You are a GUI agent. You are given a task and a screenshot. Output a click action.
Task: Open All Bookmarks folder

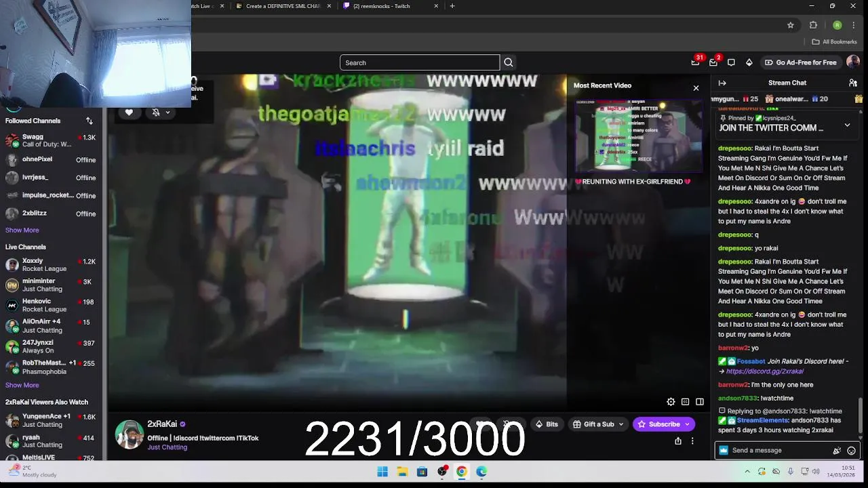pos(834,42)
